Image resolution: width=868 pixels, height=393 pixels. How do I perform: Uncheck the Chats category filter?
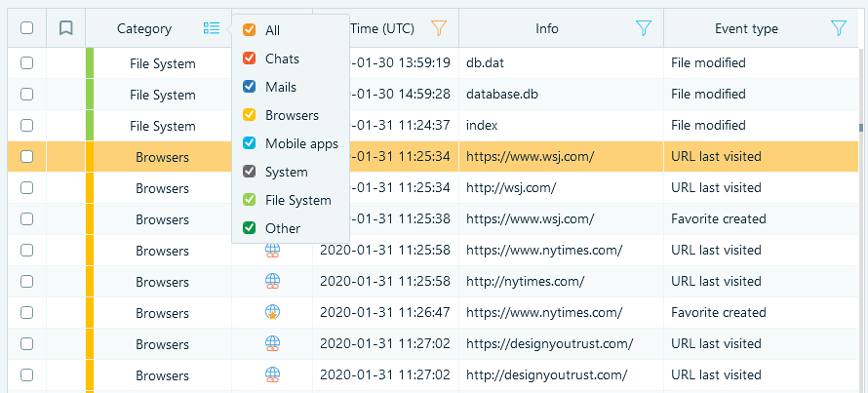tap(249, 59)
